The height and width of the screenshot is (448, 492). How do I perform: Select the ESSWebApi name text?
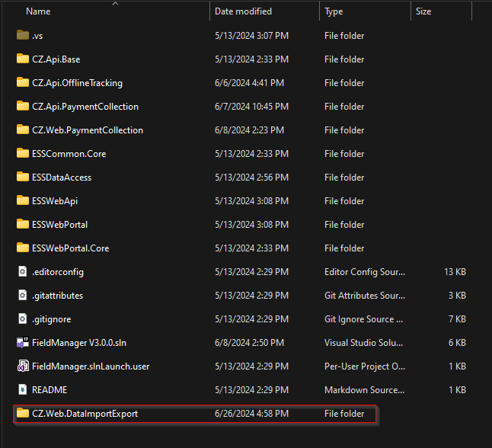pyautogui.click(x=55, y=201)
